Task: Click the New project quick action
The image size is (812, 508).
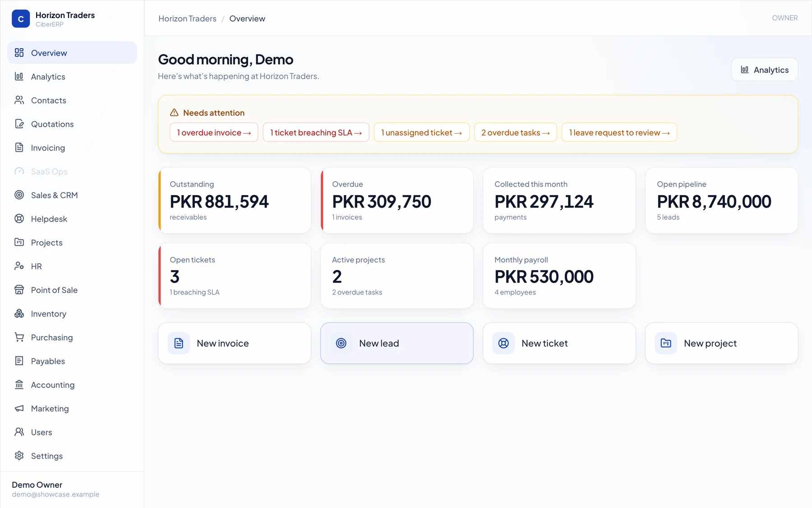Action: (722, 343)
